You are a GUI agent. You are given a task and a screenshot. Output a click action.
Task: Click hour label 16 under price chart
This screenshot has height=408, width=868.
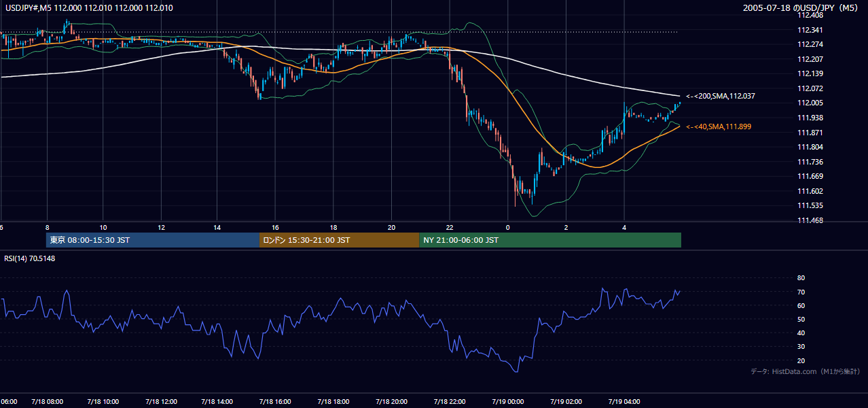pyautogui.click(x=276, y=227)
